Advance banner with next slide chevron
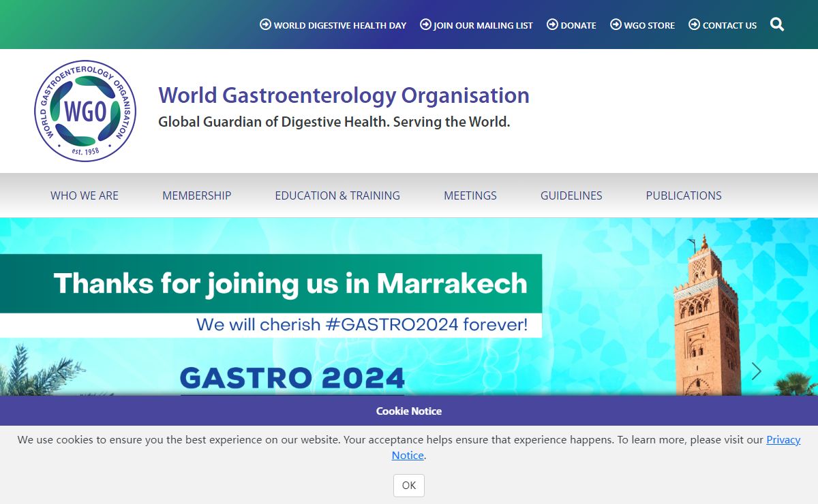The height and width of the screenshot is (504, 818). click(756, 371)
